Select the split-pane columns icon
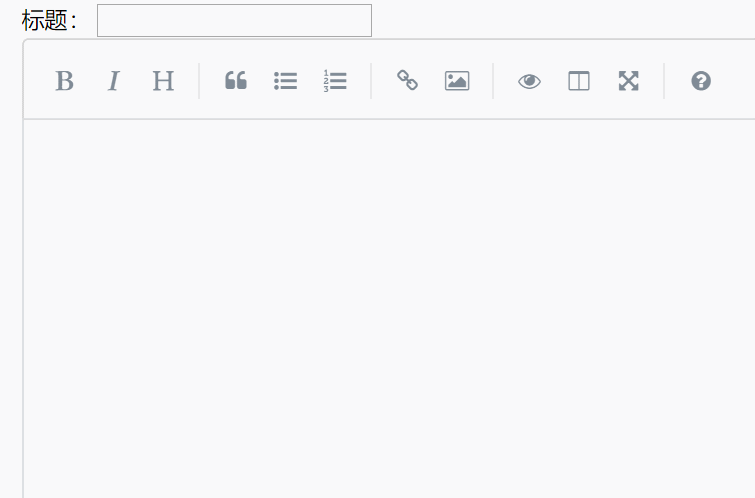Screen dimensions: 755x498 point(579,81)
